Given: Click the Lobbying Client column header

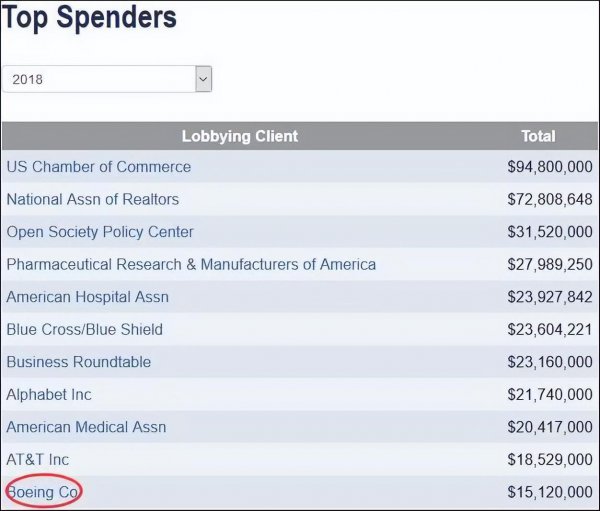Looking at the screenshot, I should click(x=240, y=136).
